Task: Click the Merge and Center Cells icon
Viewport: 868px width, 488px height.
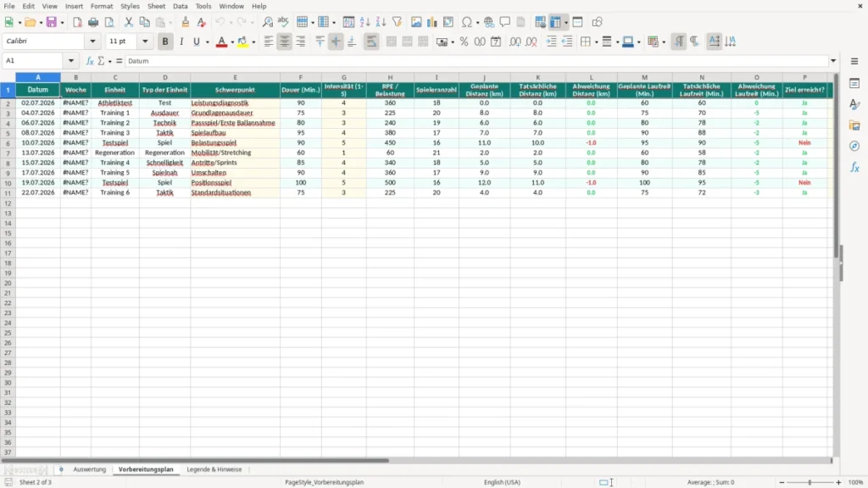Action: [x=392, y=42]
